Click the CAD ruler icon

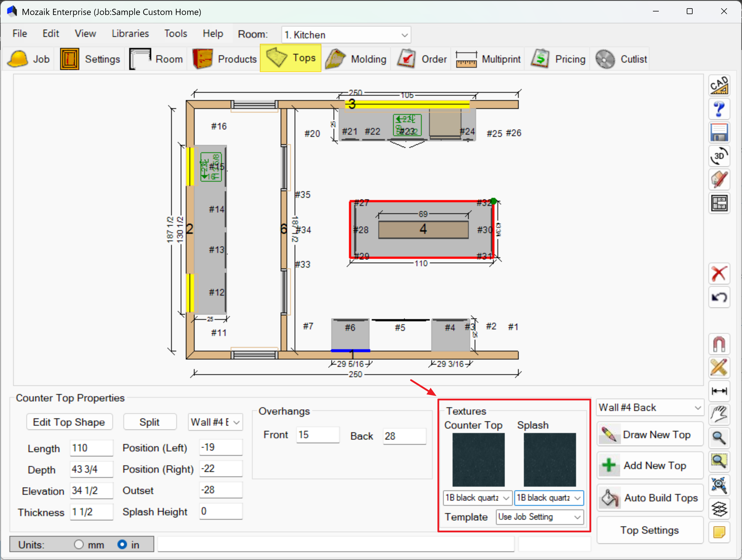(x=719, y=86)
